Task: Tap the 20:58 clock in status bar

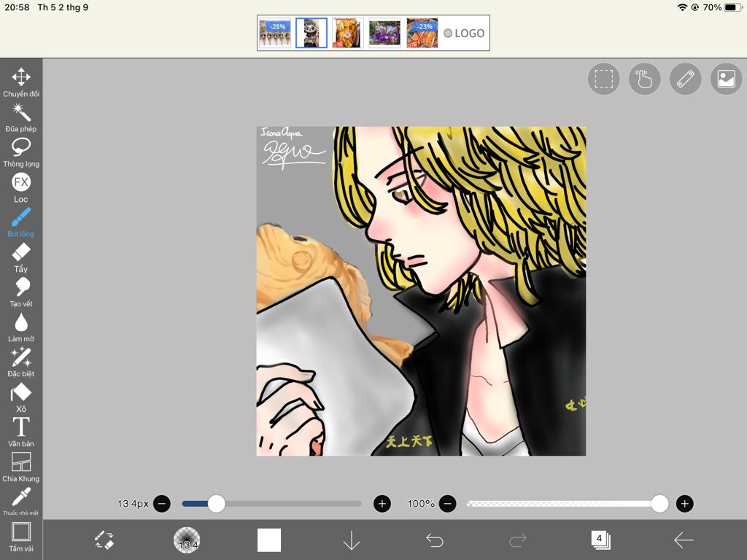Action: pyautogui.click(x=18, y=7)
